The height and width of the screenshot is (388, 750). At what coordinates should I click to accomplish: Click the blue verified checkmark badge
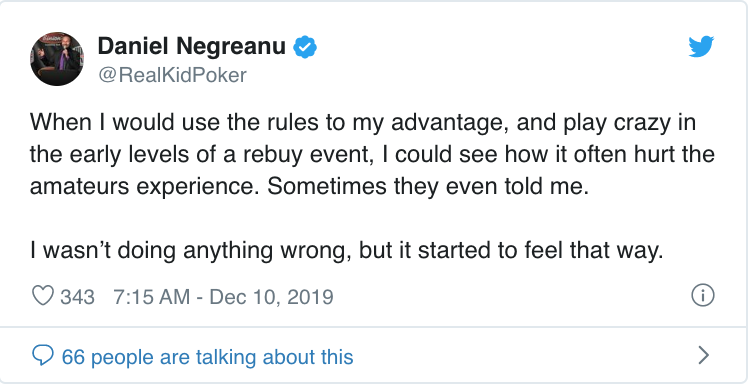point(305,47)
